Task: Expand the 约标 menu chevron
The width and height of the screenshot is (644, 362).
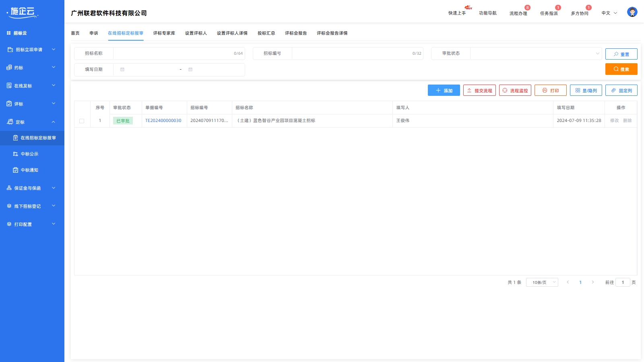Action: (54, 67)
